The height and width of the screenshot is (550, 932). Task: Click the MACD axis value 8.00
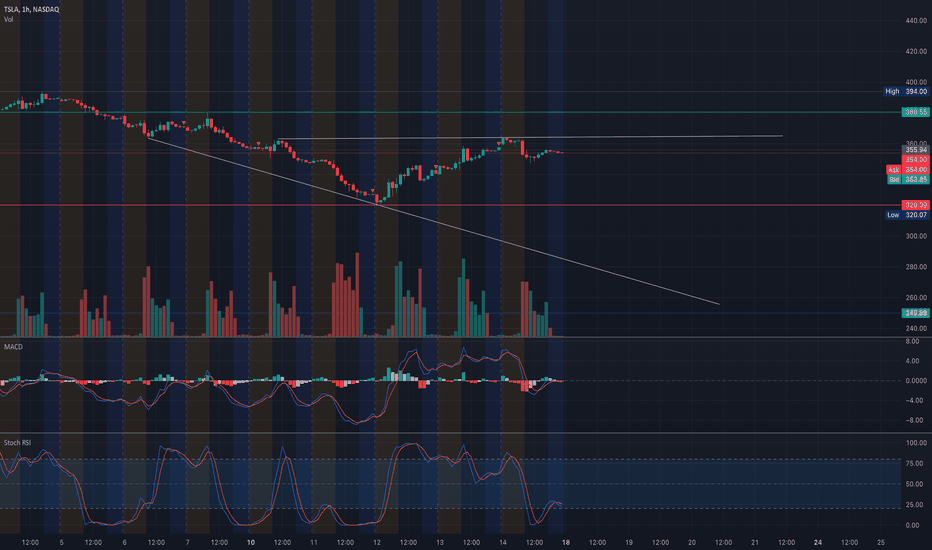coord(912,342)
